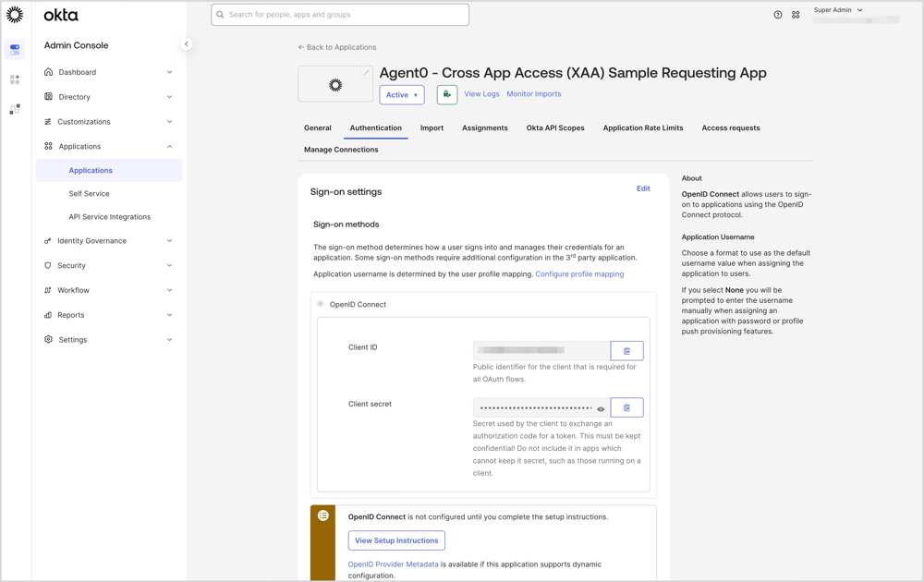
Task: Copy the Client secret using copy icon
Action: point(626,406)
